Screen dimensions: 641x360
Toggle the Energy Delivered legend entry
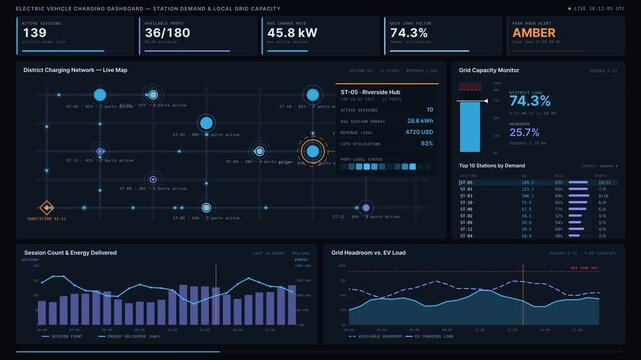pyautogui.click(x=129, y=336)
